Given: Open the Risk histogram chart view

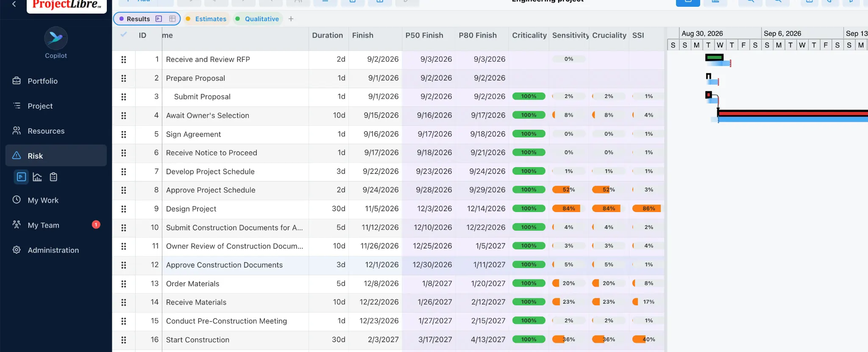Looking at the screenshot, I should tap(37, 177).
